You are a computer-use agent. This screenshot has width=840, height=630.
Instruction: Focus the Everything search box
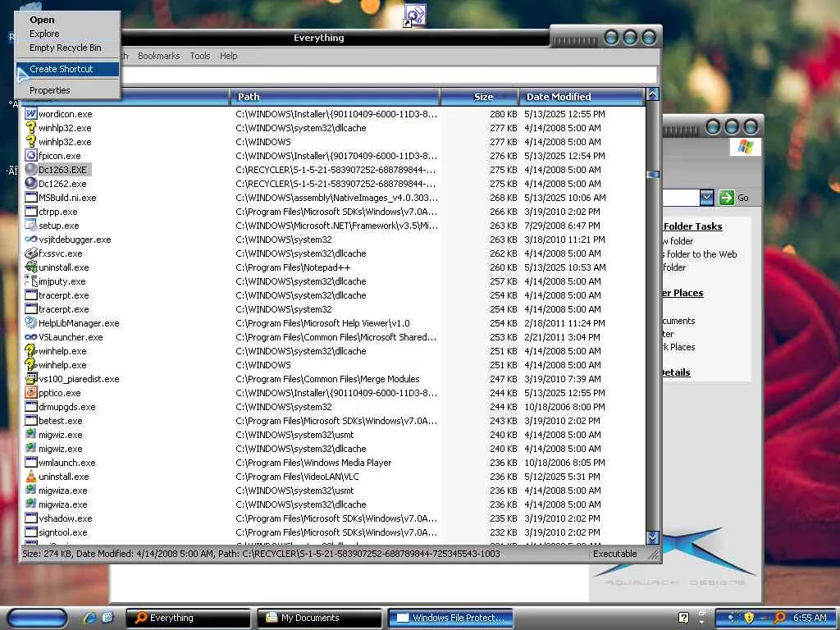390,75
